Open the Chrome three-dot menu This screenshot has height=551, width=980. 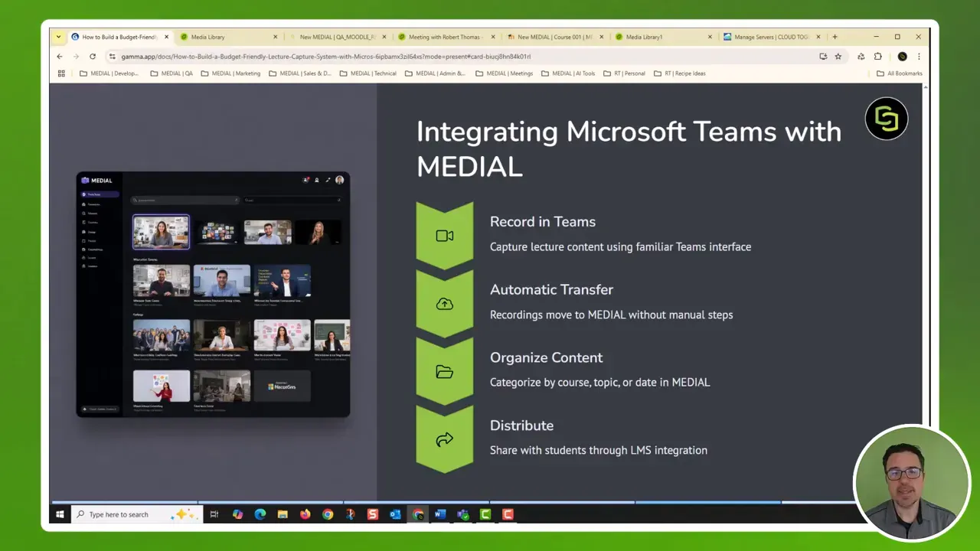click(919, 57)
